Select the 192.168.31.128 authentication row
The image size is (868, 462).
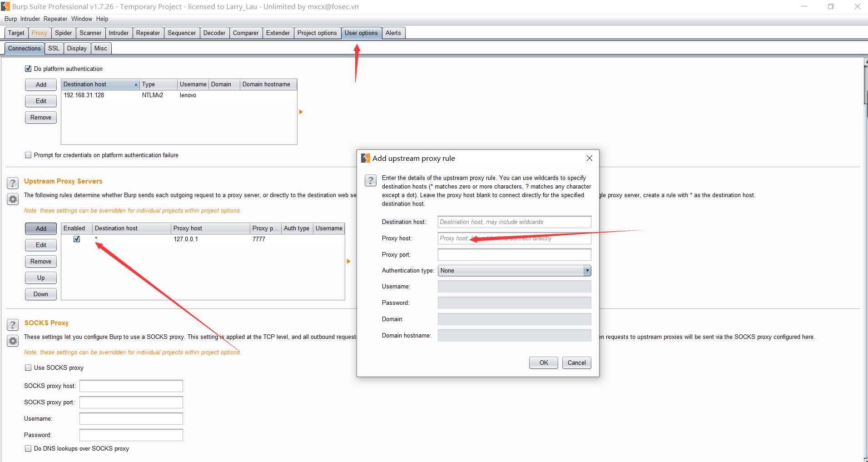(x=179, y=95)
